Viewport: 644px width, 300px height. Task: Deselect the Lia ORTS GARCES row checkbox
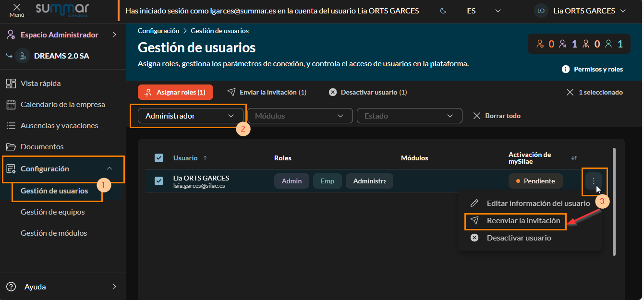pyautogui.click(x=159, y=181)
